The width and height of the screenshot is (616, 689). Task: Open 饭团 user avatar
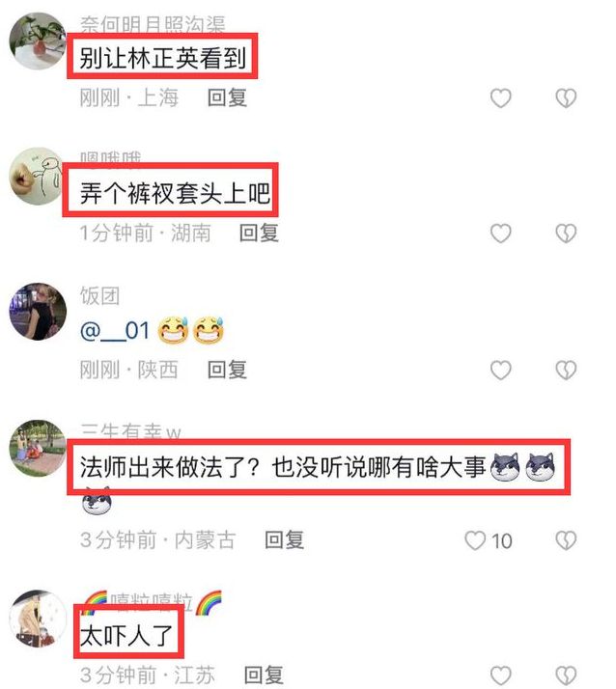tap(38, 312)
